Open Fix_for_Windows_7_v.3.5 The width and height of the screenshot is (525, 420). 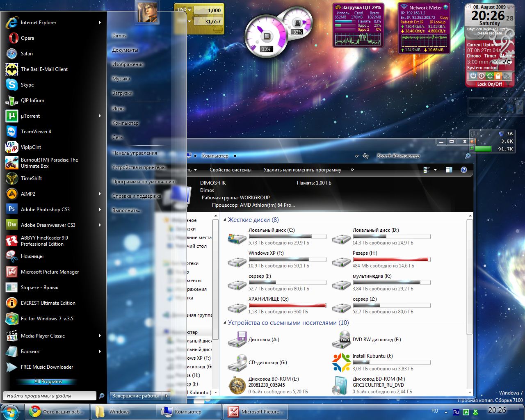(x=53, y=319)
